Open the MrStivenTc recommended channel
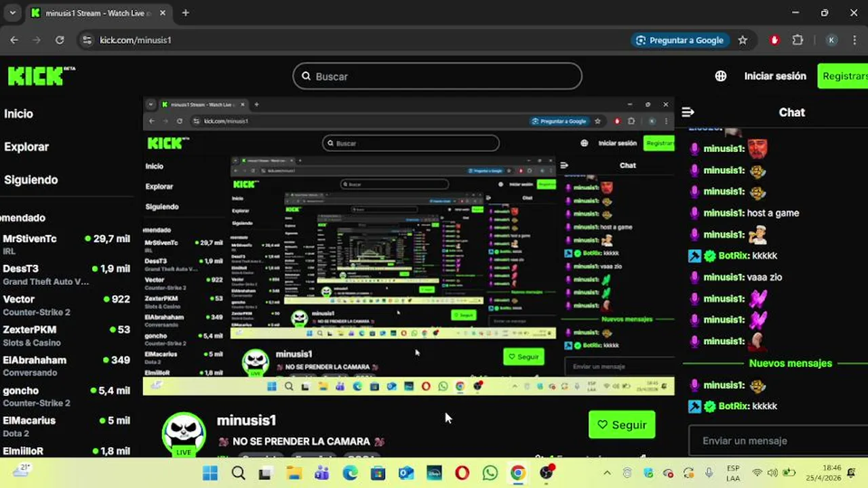Viewport: 868px width, 488px height. pos(66,244)
